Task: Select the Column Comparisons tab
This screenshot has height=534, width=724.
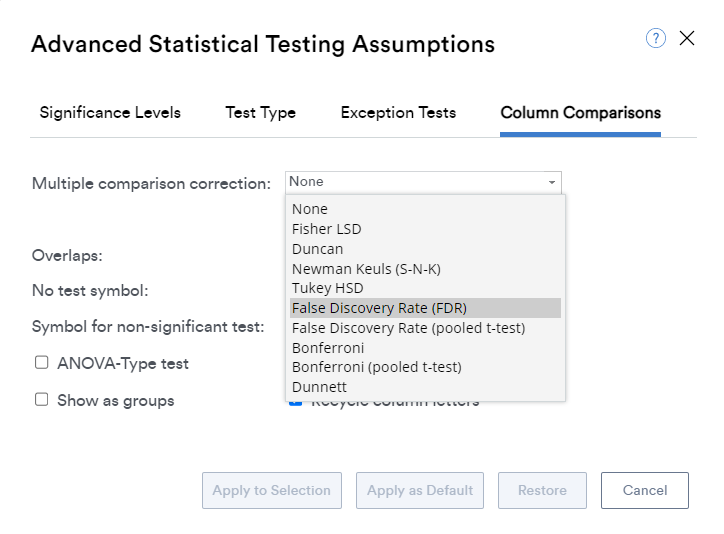Action: [580, 112]
